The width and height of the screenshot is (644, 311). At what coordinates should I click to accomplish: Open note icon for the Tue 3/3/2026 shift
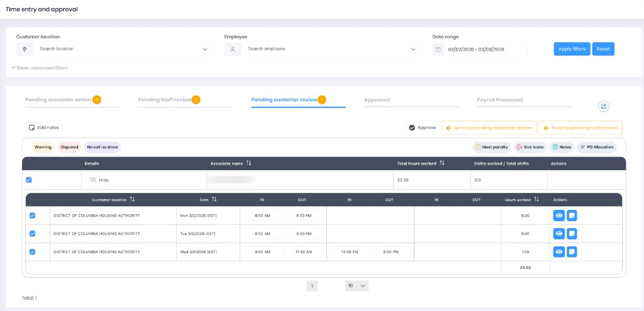[x=572, y=234]
